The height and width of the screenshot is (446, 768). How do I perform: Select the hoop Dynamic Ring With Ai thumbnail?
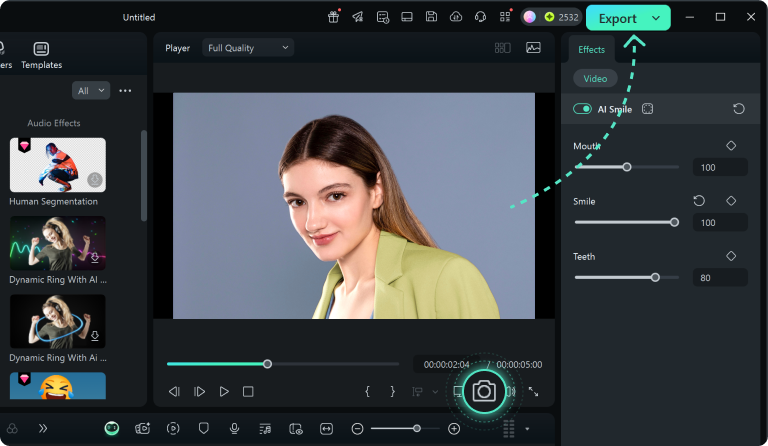point(58,321)
